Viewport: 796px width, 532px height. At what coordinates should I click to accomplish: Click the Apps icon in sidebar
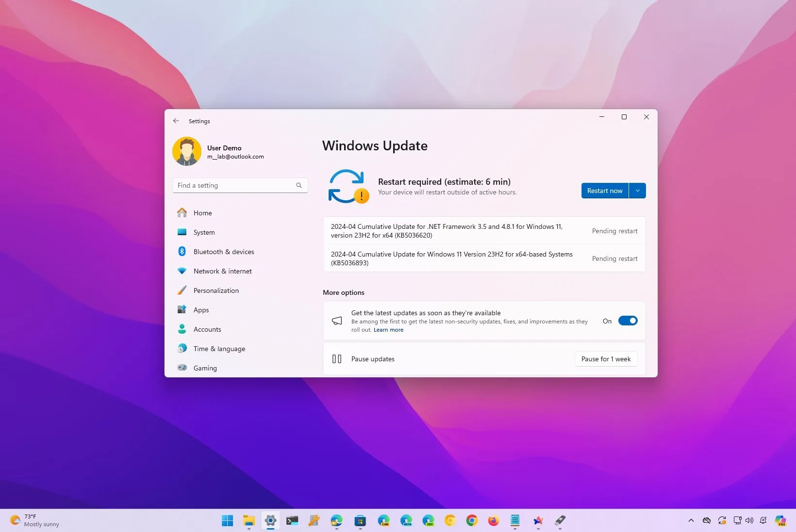coord(182,309)
